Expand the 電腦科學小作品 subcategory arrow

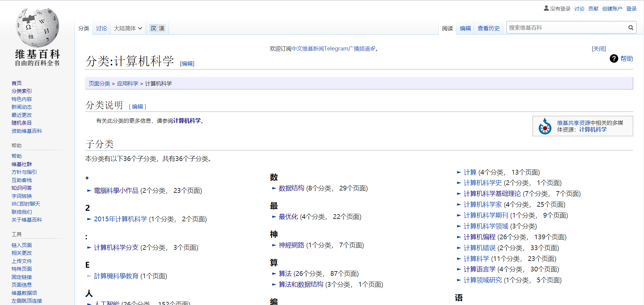(89, 191)
